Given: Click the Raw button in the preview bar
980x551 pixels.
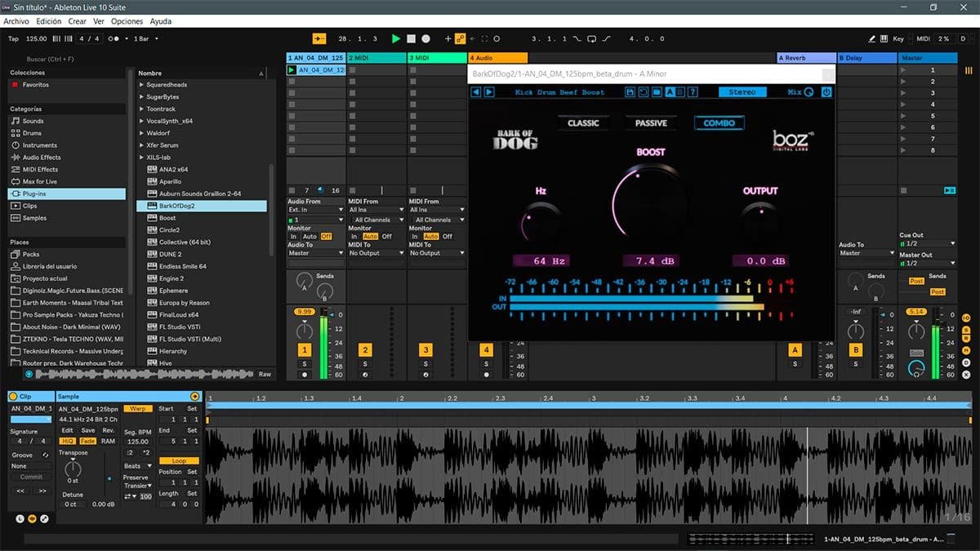Looking at the screenshot, I should pos(265,374).
